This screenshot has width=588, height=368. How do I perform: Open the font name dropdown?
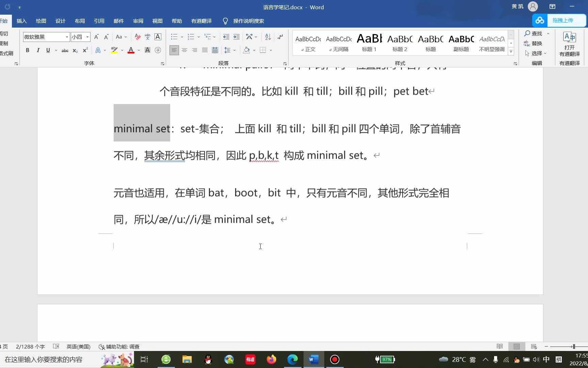[67, 37]
